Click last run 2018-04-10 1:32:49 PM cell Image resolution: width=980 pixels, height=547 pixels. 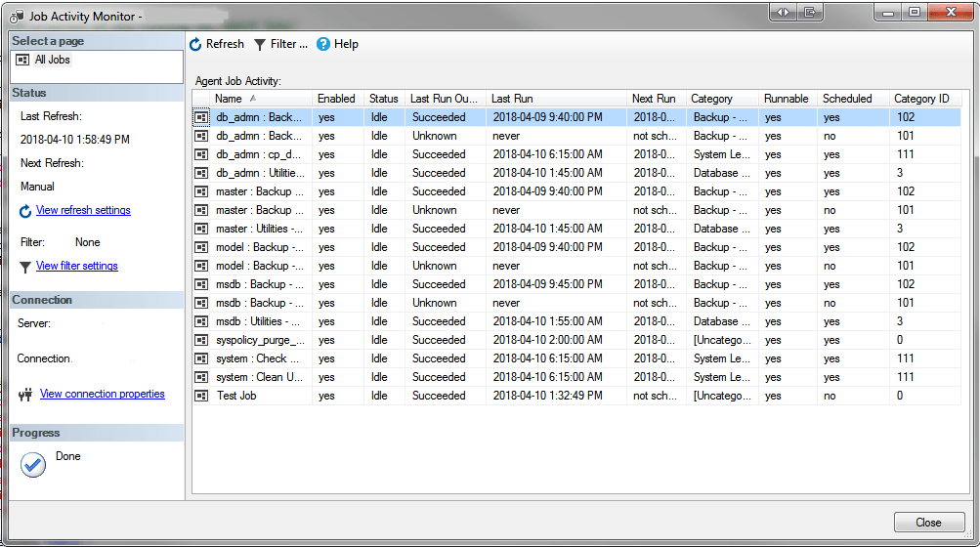[547, 396]
